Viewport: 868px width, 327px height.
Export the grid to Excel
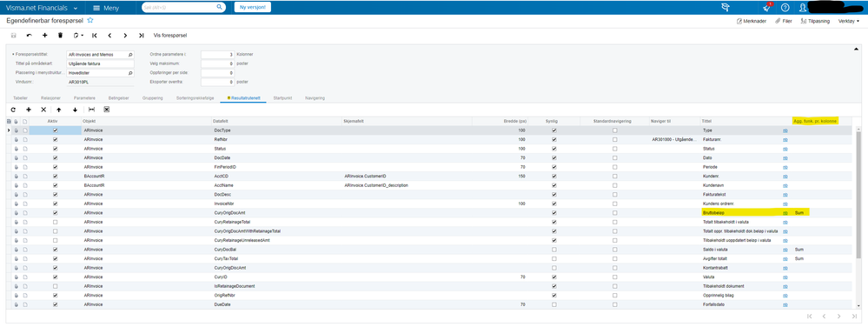[x=106, y=110]
